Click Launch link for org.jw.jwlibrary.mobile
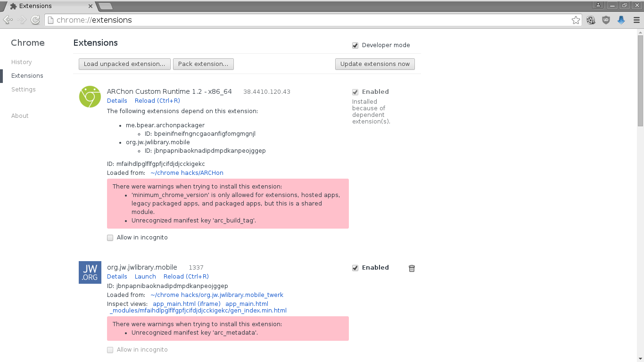 tap(145, 276)
